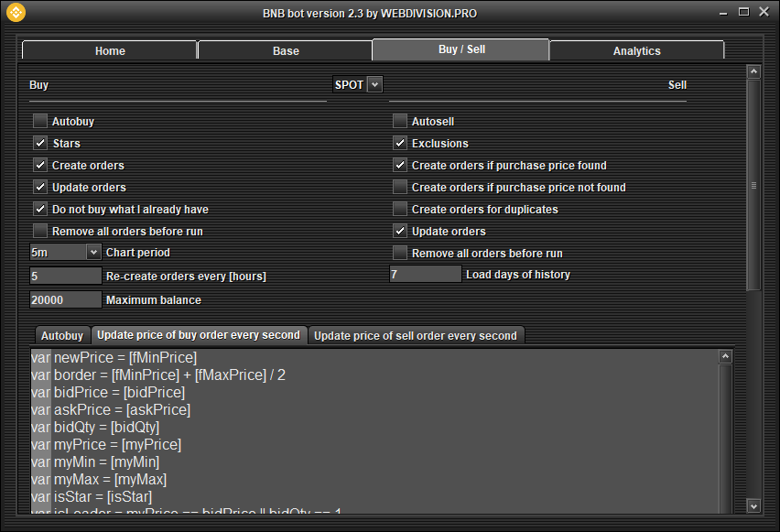The height and width of the screenshot is (532, 780).
Task: Enable the Autosell checkbox
Action: (x=400, y=121)
